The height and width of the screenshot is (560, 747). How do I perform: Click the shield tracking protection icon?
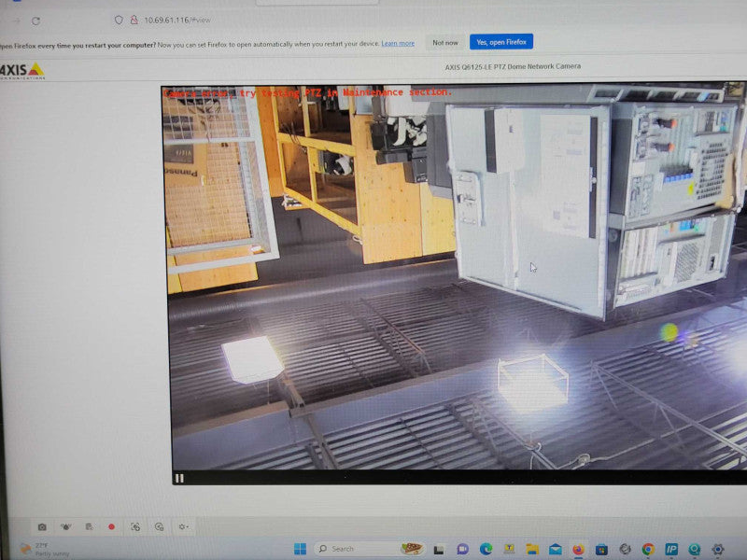pos(119,20)
